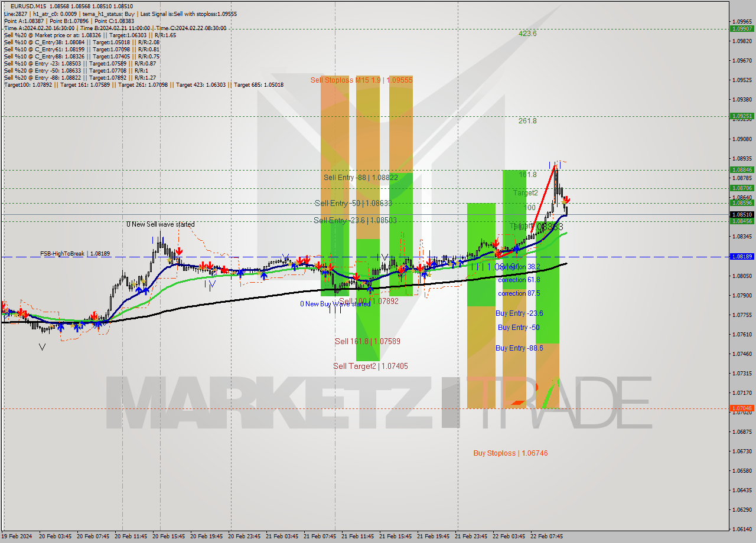This screenshot has height=543, width=756.
Task: Click the 'Sell Target2 | 1.07405' label
Action: click(x=370, y=366)
